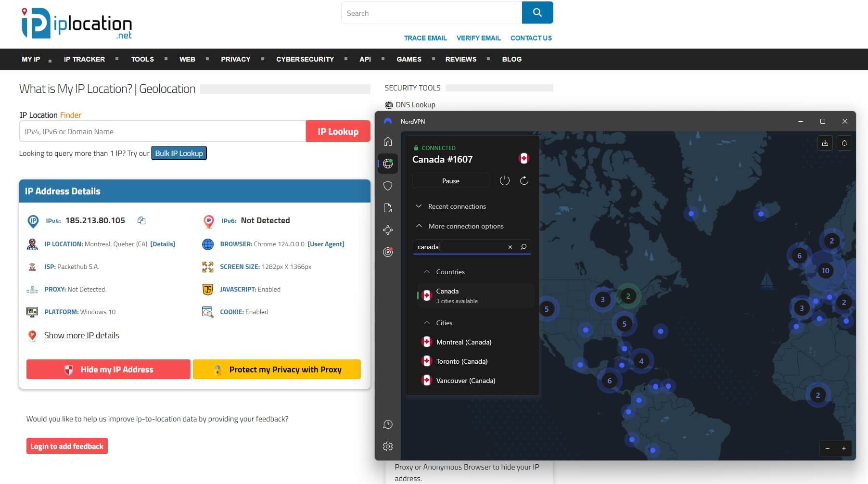Click the magnifier icon in NordVPN search
The height and width of the screenshot is (484, 868).
click(x=523, y=247)
